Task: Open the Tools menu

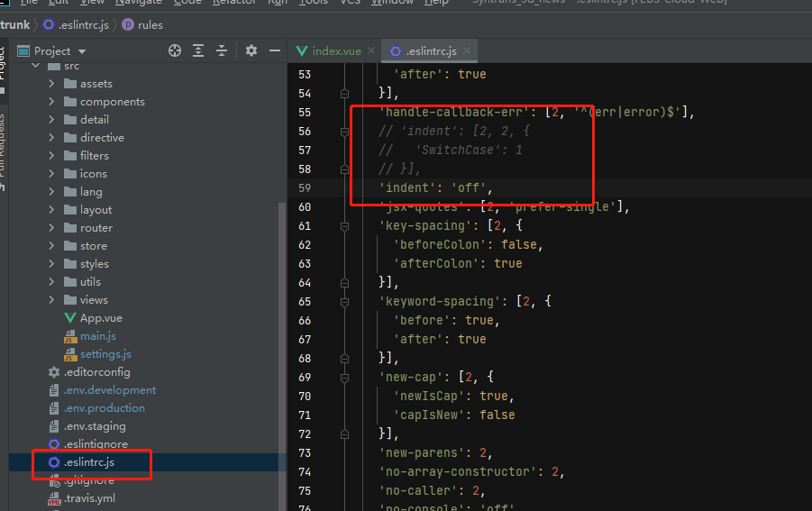Action: click(314, 3)
